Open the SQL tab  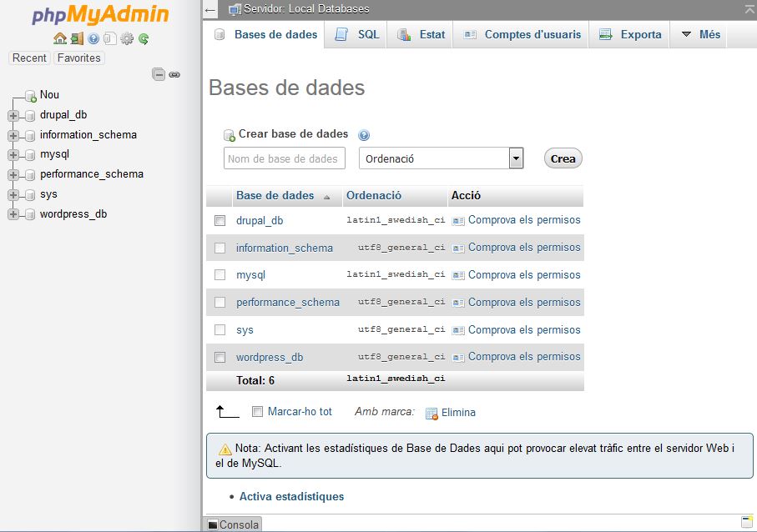point(356,34)
